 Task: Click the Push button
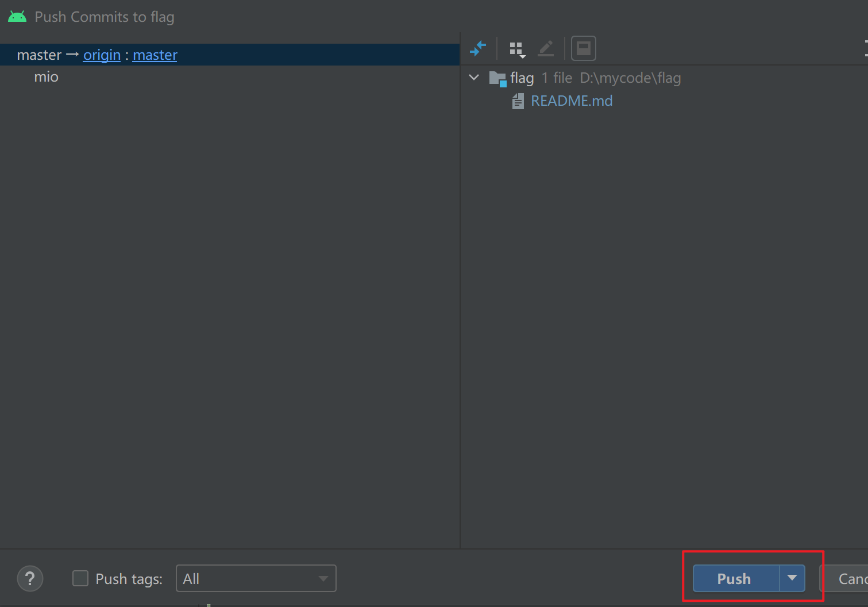point(736,578)
